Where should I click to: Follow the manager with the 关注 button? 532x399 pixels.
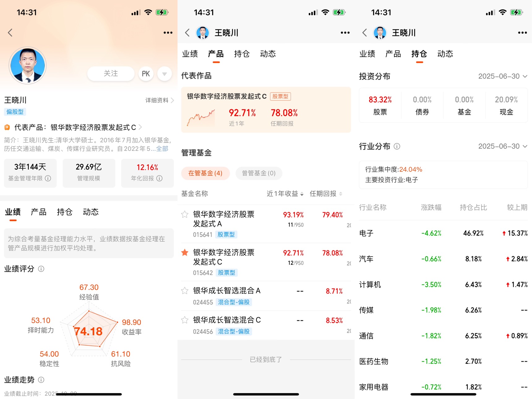click(111, 74)
